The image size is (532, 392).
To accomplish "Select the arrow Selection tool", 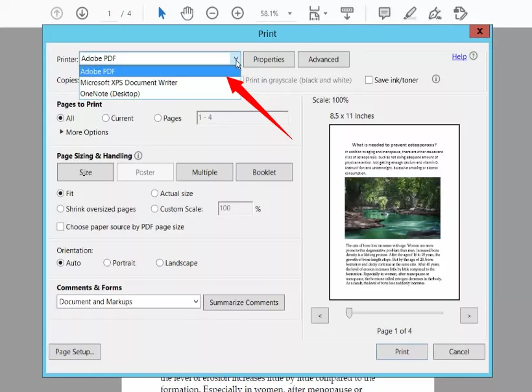I will click(161, 12).
